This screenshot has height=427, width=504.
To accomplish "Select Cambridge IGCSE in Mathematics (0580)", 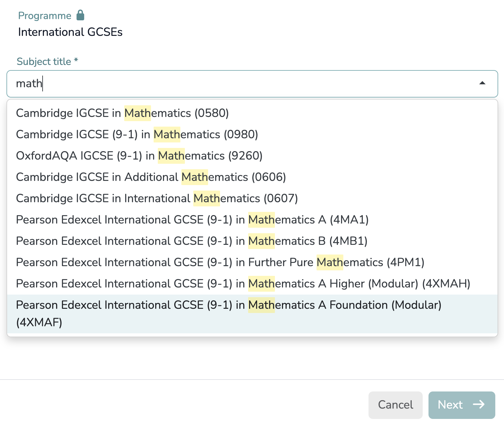I will [x=252, y=113].
